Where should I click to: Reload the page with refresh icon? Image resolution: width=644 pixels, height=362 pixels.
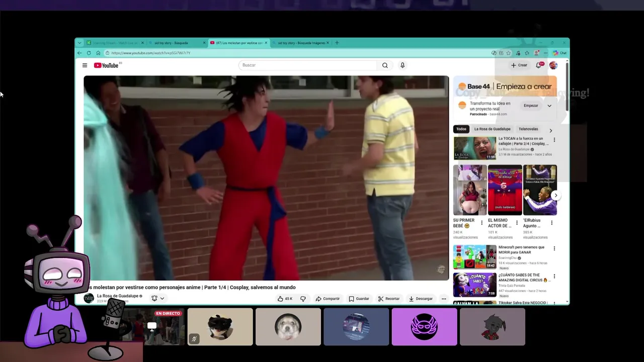click(x=89, y=53)
